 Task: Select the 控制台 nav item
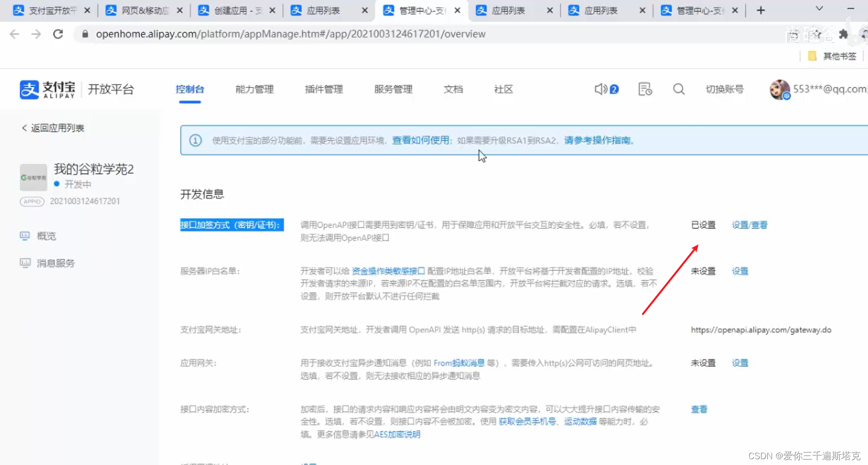[190, 90]
